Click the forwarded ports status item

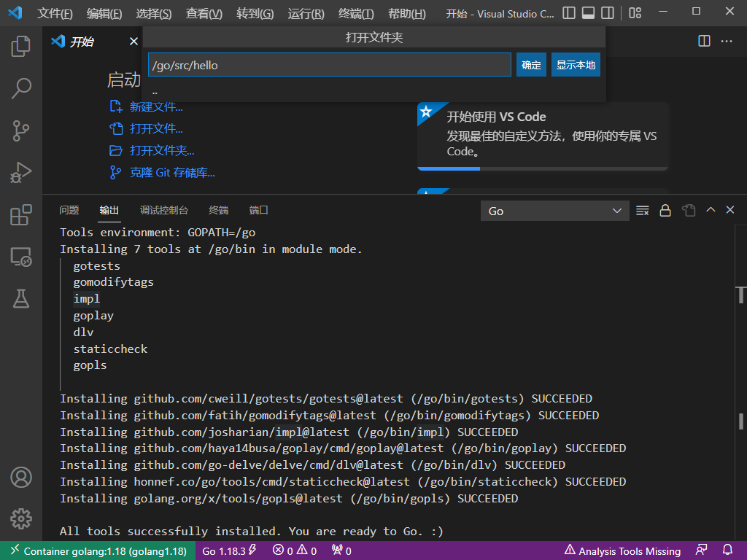[341, 551]
